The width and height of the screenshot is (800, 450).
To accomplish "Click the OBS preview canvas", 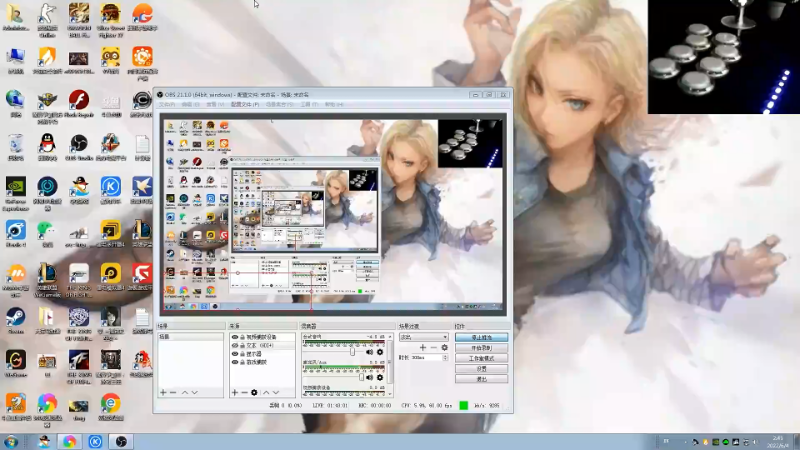I will point(333,214).
